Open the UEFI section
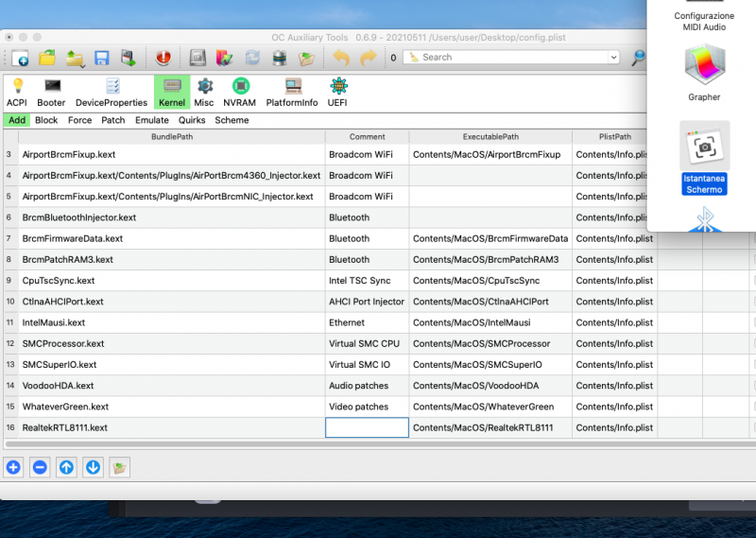 click(337, 92)
